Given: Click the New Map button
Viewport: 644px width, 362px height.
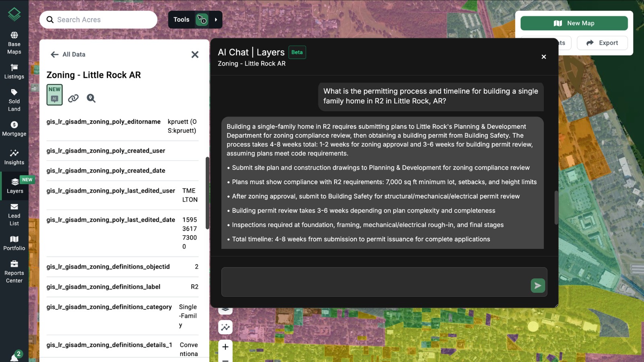Looking at the screenshot, I should point(574,23).
